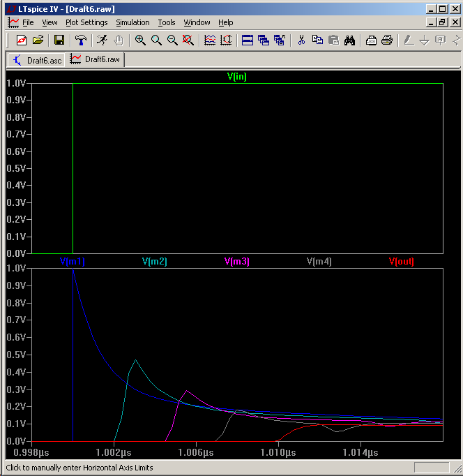Click the 0.5V label on upper pane axis

(x=16, y=168)
